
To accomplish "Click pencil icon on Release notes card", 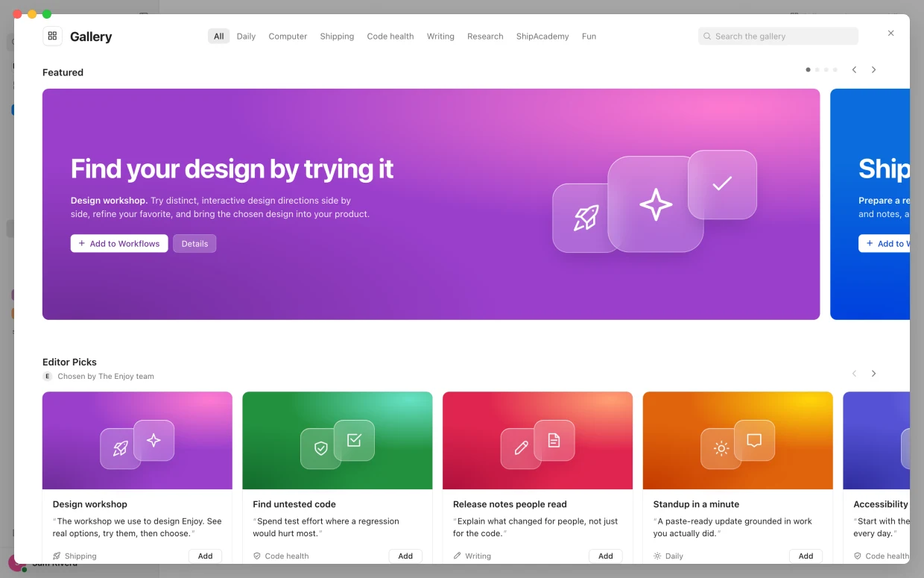I will 521,448.
